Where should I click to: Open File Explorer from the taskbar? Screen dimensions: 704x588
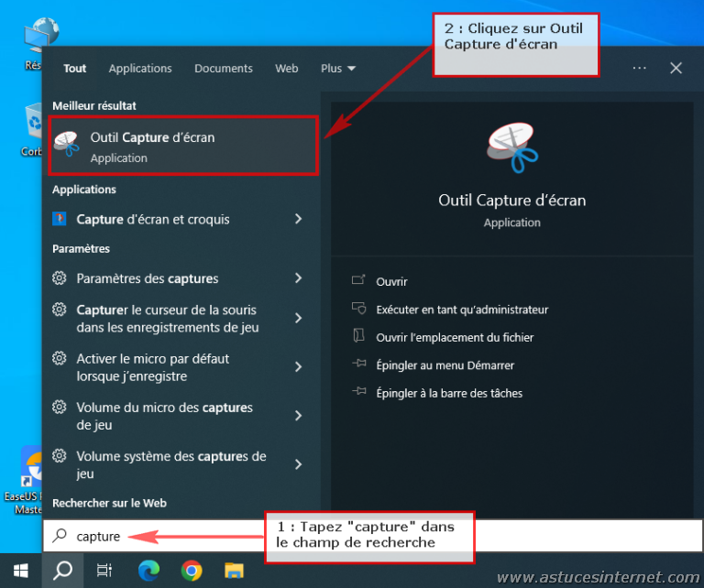[x=235, y=571]
